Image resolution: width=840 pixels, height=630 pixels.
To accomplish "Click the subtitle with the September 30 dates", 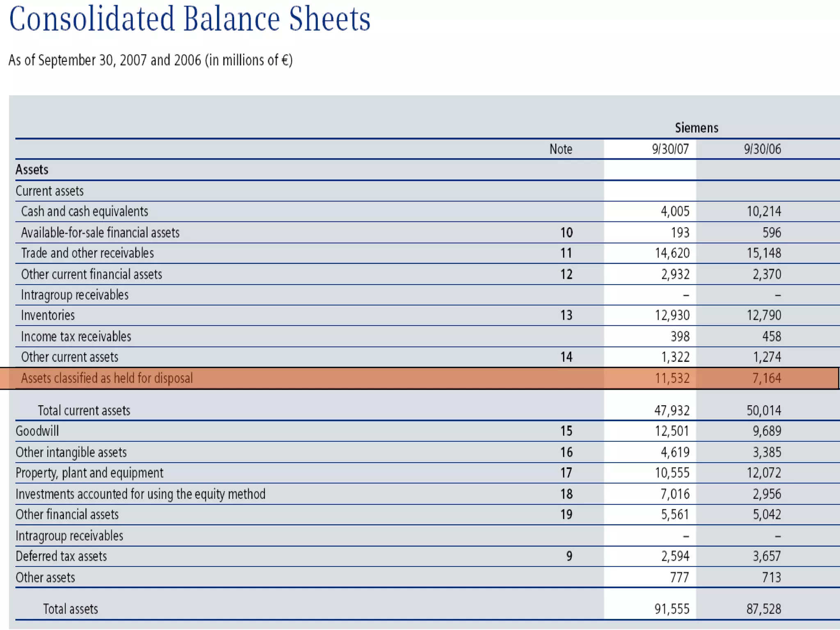I will (151, 60).
